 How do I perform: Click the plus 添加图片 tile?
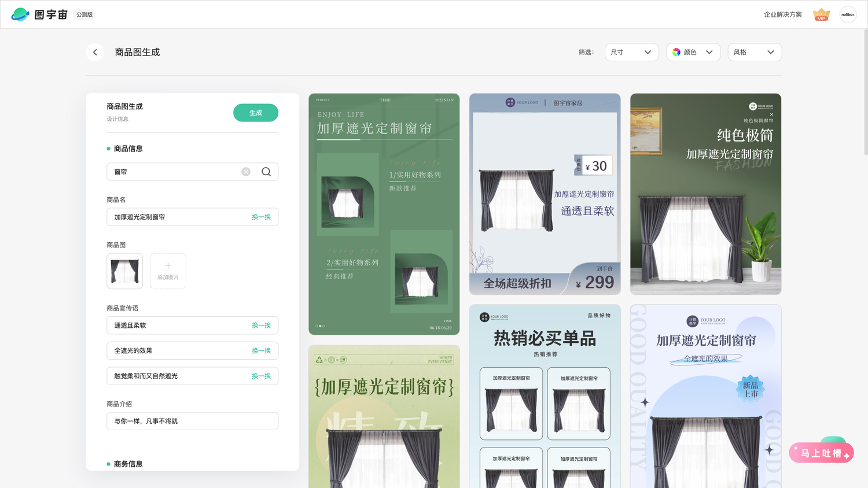click(168, 271)
